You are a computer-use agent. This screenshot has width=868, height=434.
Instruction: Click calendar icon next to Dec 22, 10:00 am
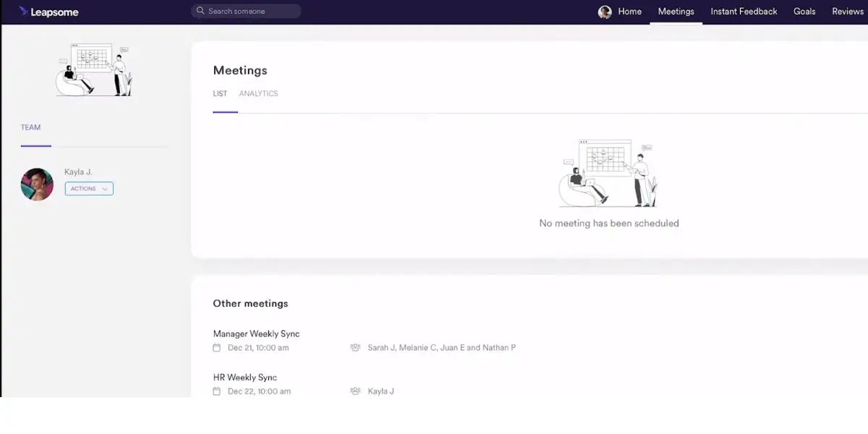coord(216,391)
